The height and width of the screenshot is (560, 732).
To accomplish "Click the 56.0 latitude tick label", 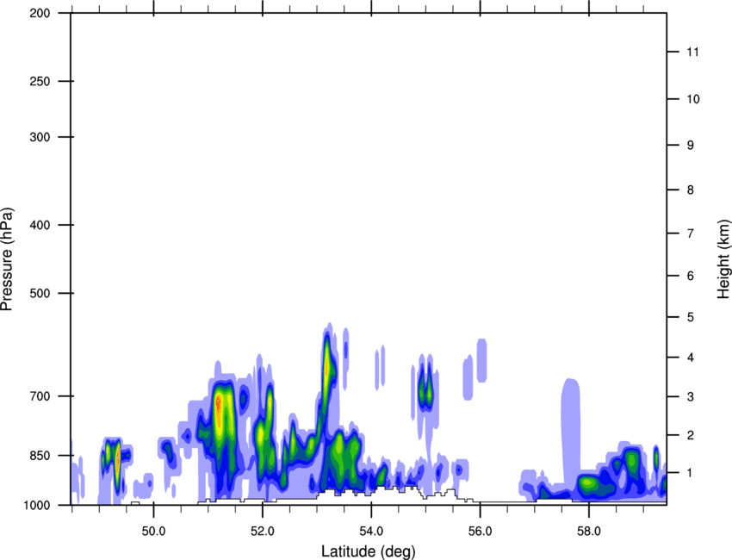I will point(480,532).
